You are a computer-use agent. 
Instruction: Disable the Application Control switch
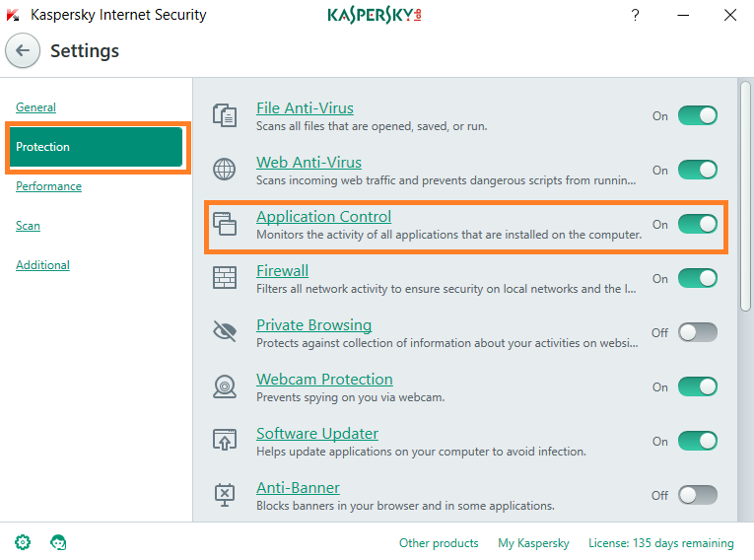697,224
